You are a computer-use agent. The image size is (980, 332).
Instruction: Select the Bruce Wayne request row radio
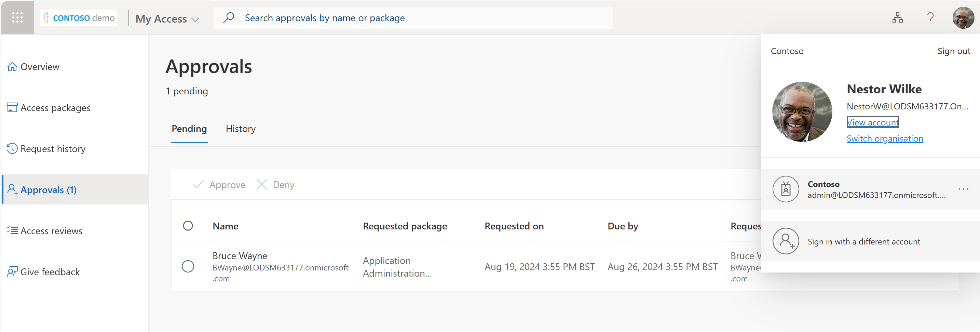tap(188, 266)
